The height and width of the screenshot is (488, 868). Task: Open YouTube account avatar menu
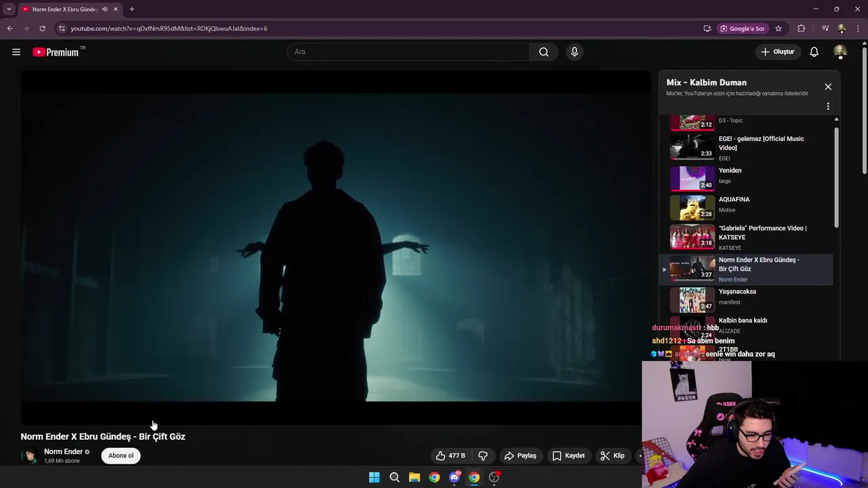[x=840, y=52]
